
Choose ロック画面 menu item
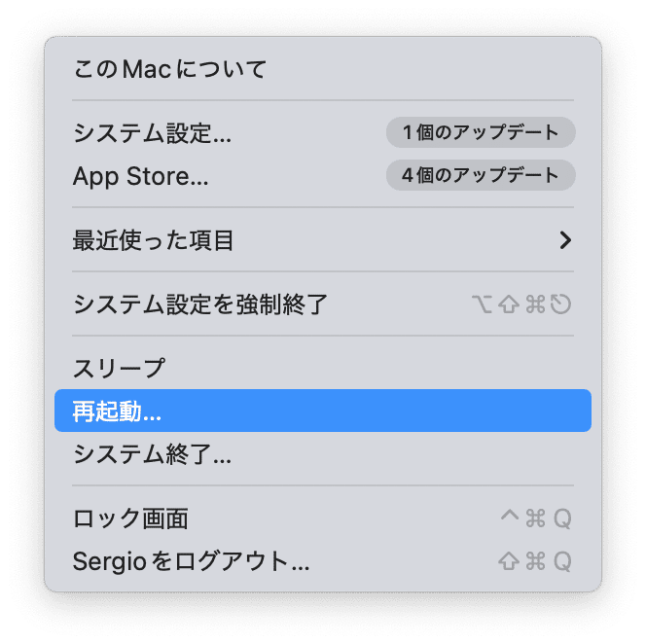[x=130, y=519]
